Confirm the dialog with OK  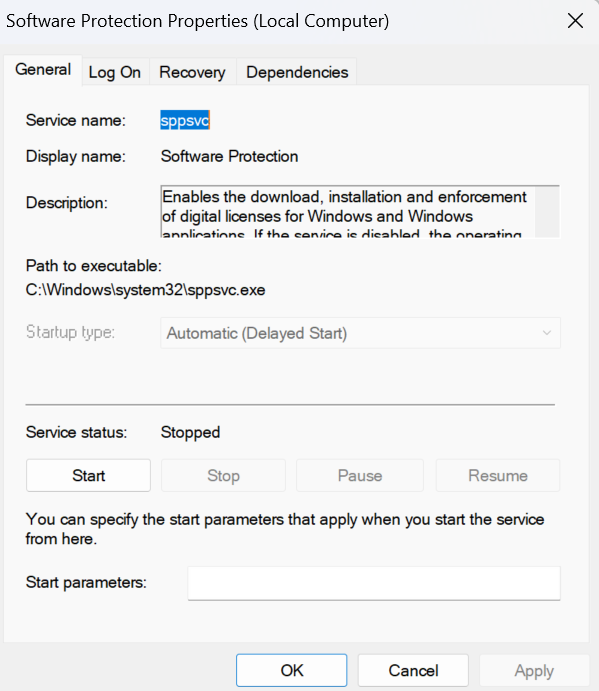291,670
